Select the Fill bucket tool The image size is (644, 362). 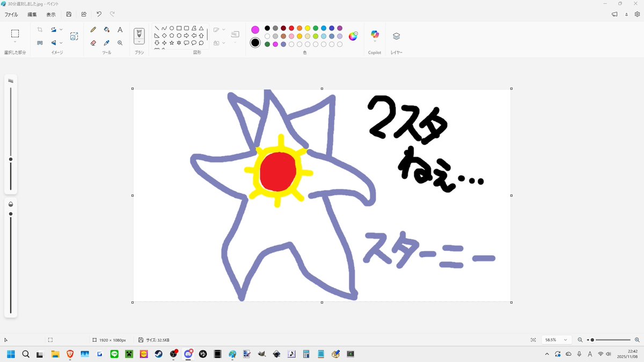point(107,30)
